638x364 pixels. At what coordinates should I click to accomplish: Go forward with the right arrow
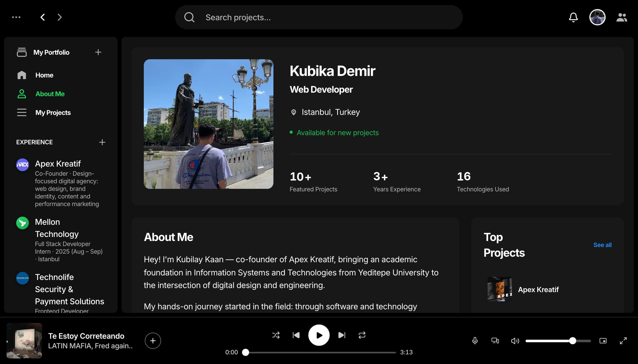click(x=59, y=17)
